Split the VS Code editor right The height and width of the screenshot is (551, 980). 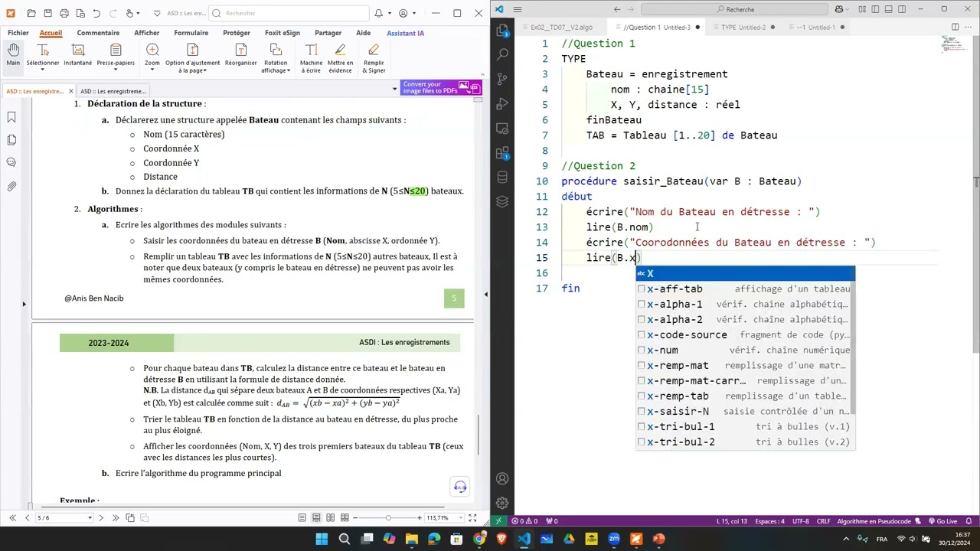(x=955, y=27)
